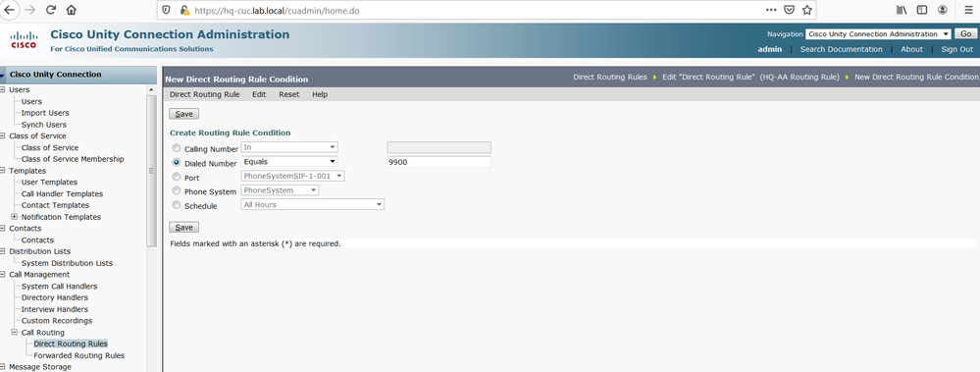Open the Calling Number 'In' operator dropdown

(x=289, y=147)
